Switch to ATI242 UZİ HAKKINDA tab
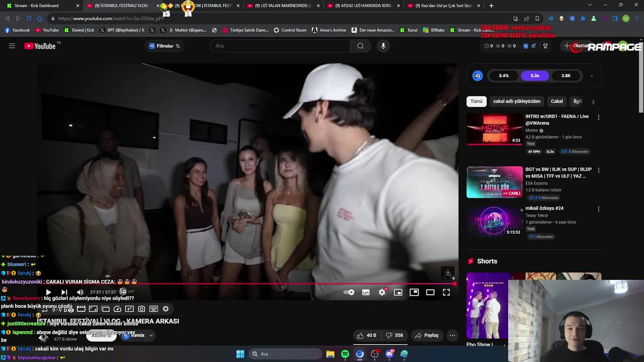Screen dimensions: 644x362 tap(364, 6)
